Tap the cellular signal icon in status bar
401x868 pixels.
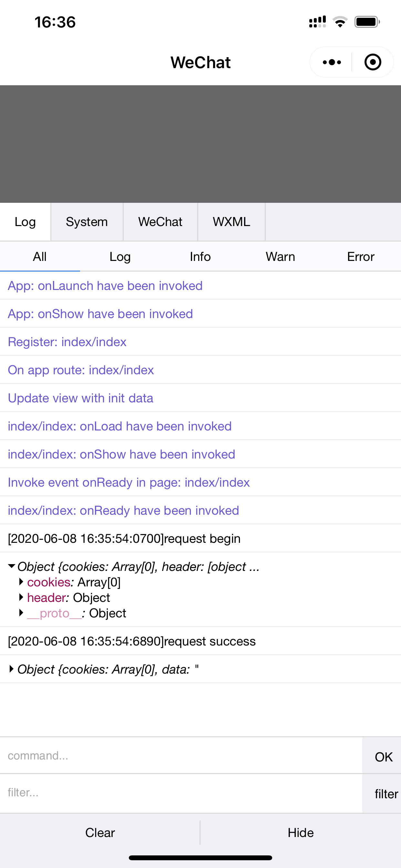pyautogui.click(x=317, y=22)
